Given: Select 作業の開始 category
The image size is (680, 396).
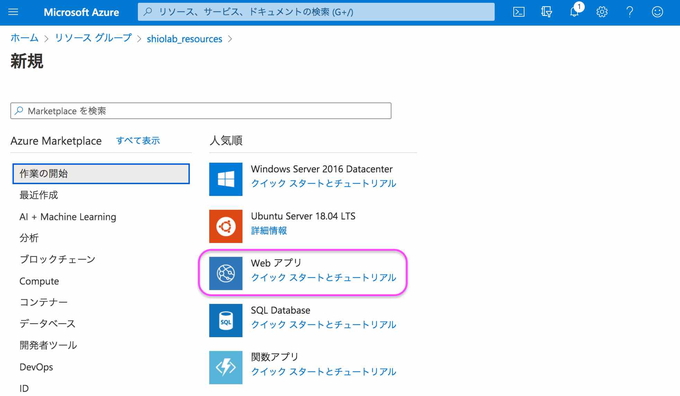Looking at the screenshot, I should pos(101,173).
